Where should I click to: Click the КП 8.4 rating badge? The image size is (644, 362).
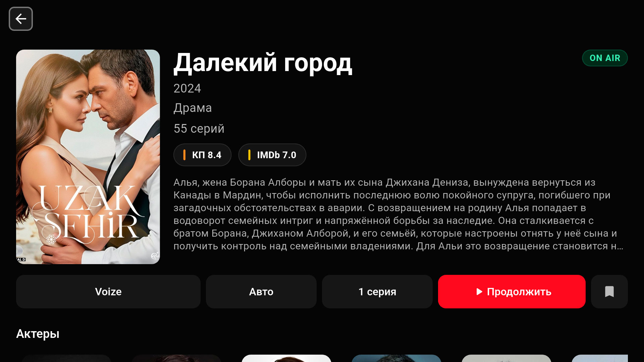pos(202,155)
